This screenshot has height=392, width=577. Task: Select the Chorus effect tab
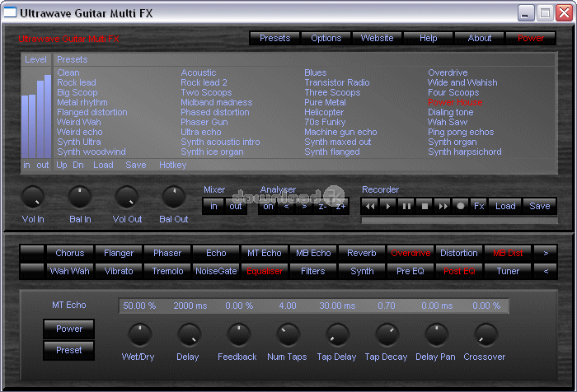point(70,253)
